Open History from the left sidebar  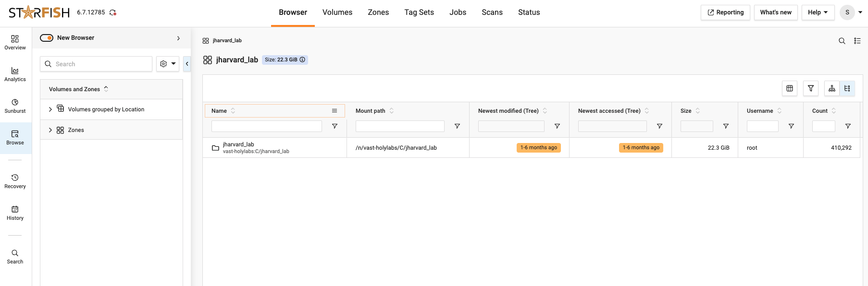point(15,213)
